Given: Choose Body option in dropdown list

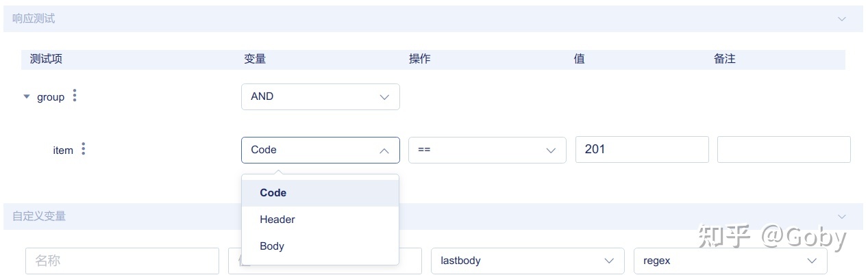Looking at the screenshot, I should pos(272,246).
